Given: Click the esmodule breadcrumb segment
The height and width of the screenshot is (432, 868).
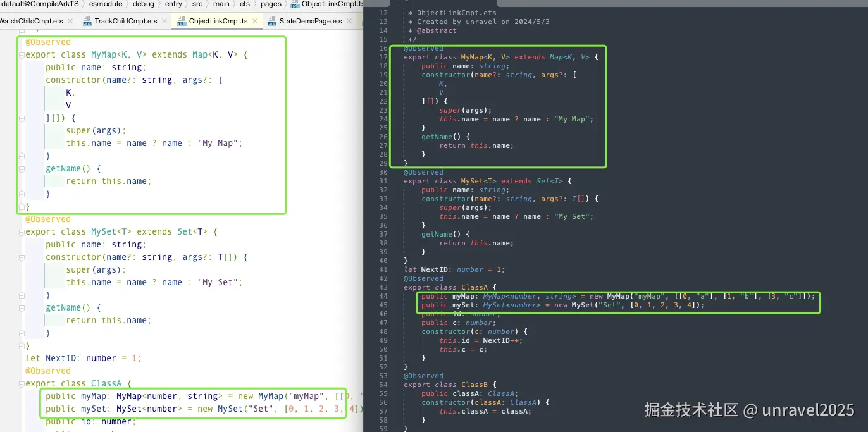Looking at the screenshot, I should coord(106,4).
